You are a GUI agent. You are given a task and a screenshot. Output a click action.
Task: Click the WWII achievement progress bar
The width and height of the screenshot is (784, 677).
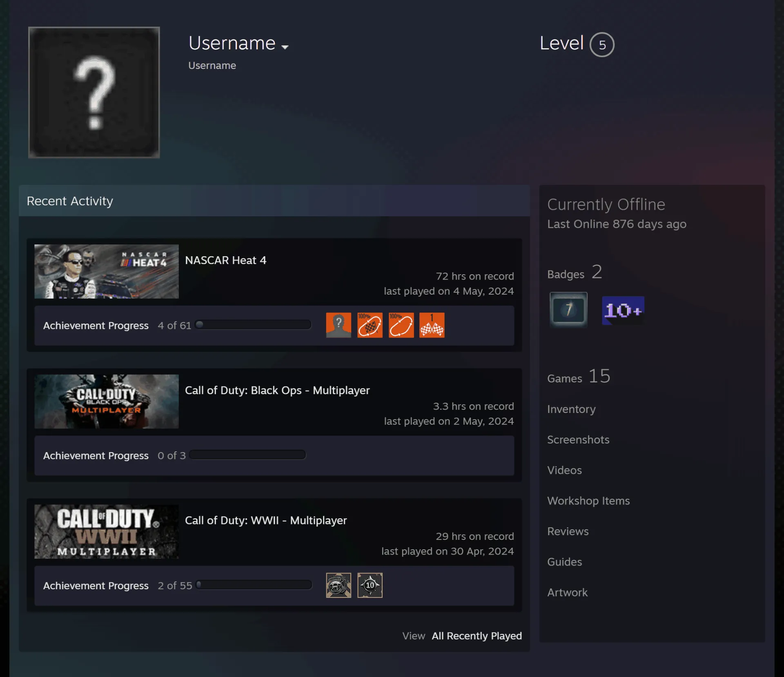tap(254, 585)
